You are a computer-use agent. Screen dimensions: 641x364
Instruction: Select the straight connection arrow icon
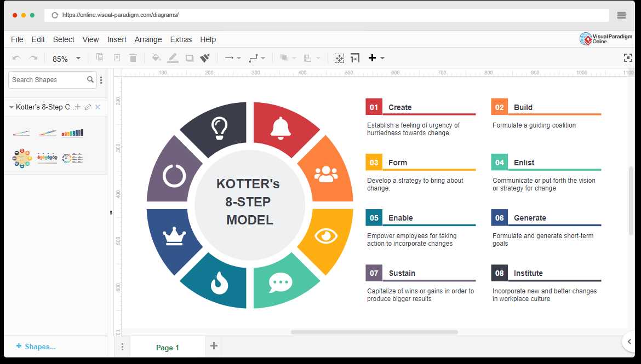[229, 58]
